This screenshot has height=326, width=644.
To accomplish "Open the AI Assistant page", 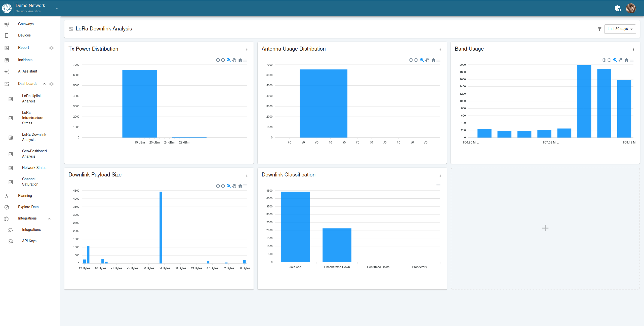I will tap(27, 71).
